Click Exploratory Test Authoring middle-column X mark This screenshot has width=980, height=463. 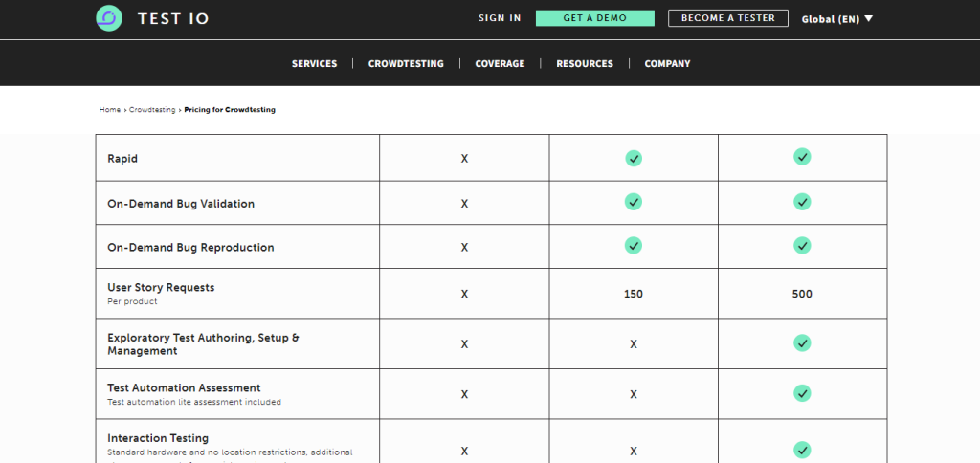pos(634,344)
